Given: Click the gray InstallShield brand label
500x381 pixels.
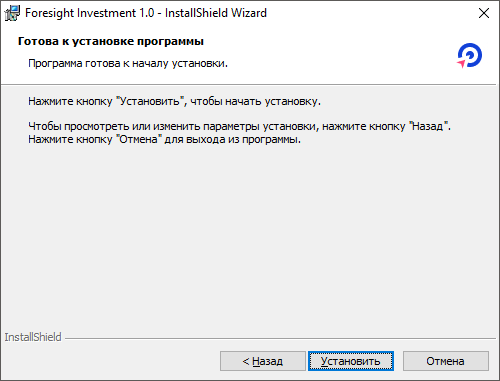Looking at the screenshot, I should pos(33,337).
